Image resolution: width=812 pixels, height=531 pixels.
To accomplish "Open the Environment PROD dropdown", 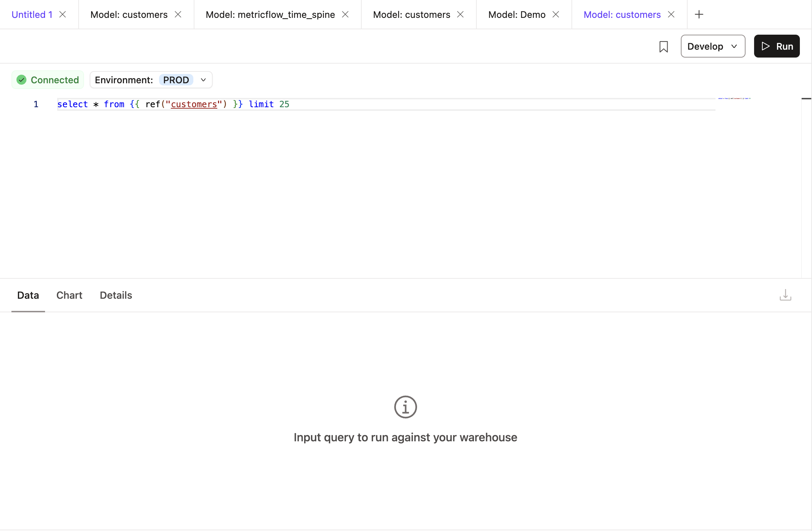I will (203, 80).
